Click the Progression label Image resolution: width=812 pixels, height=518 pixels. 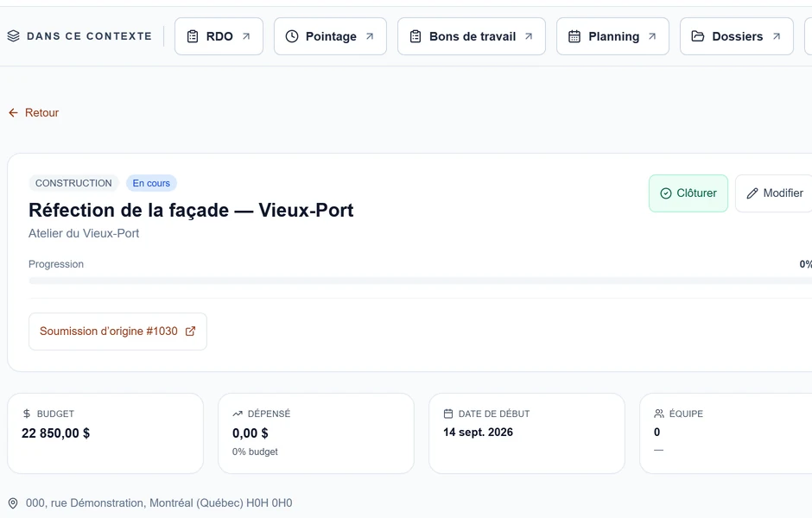pyautogui.click(x=56, y=264)
